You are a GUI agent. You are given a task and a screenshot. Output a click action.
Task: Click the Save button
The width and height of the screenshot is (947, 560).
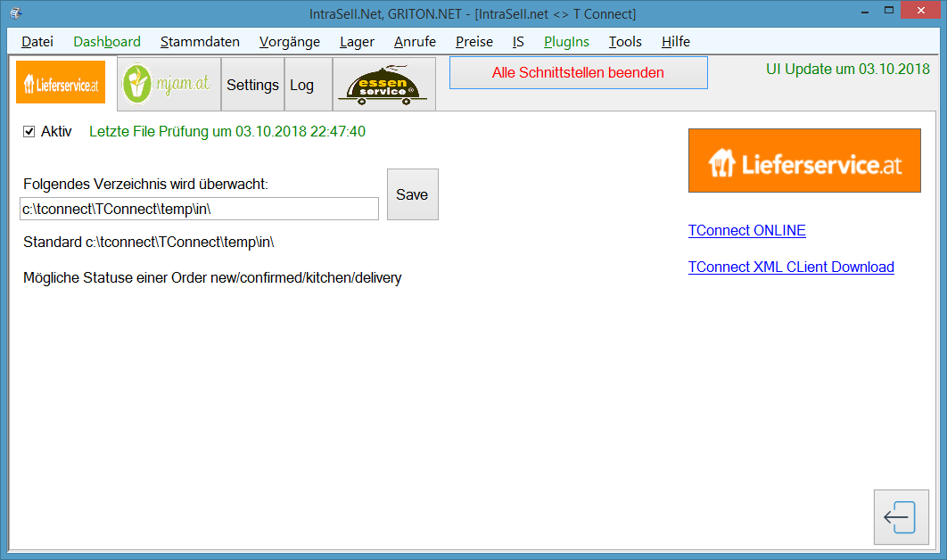coord(413,194)
